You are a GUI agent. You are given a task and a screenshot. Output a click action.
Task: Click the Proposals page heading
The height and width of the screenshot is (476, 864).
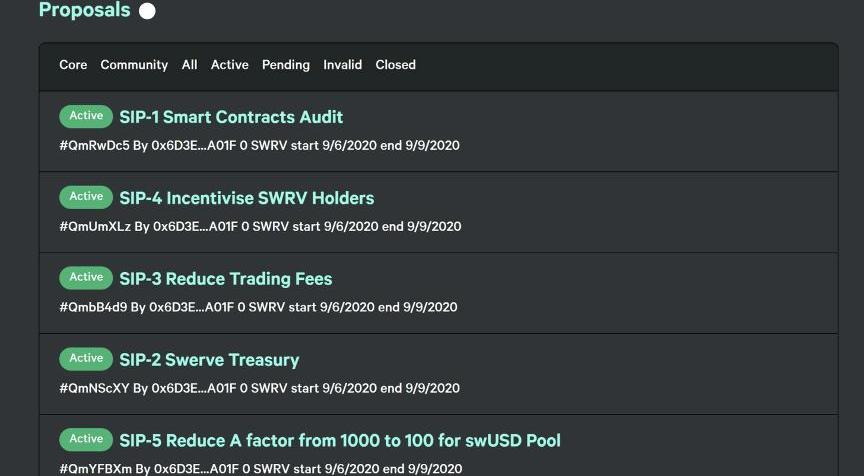pos(84,11)
